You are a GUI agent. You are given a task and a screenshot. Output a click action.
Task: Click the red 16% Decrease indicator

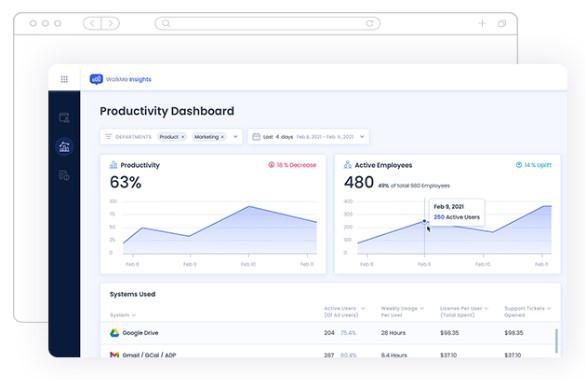292,165
